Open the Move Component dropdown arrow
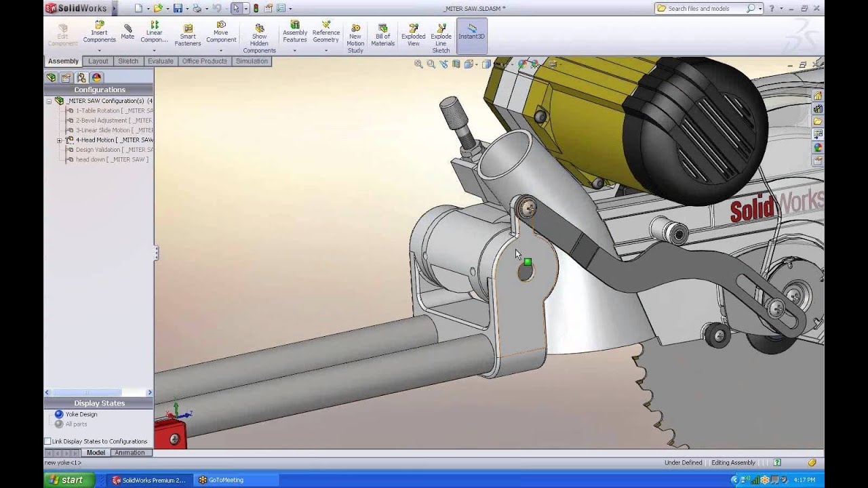The image size is (868, 488). point(221,50)
